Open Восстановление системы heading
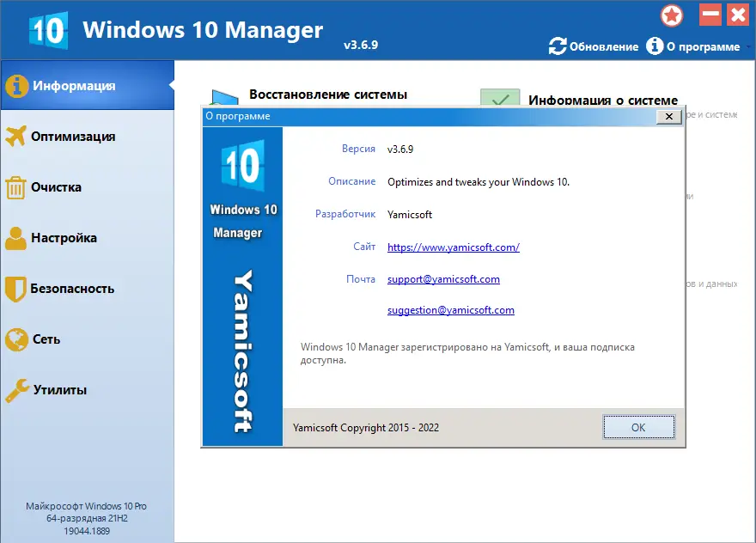The image size is (756, 543). pos(328,95)
